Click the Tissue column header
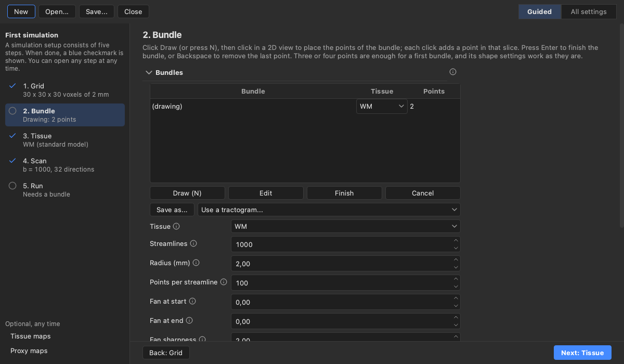This screenshot has width=624, height=364. (382, 91)
